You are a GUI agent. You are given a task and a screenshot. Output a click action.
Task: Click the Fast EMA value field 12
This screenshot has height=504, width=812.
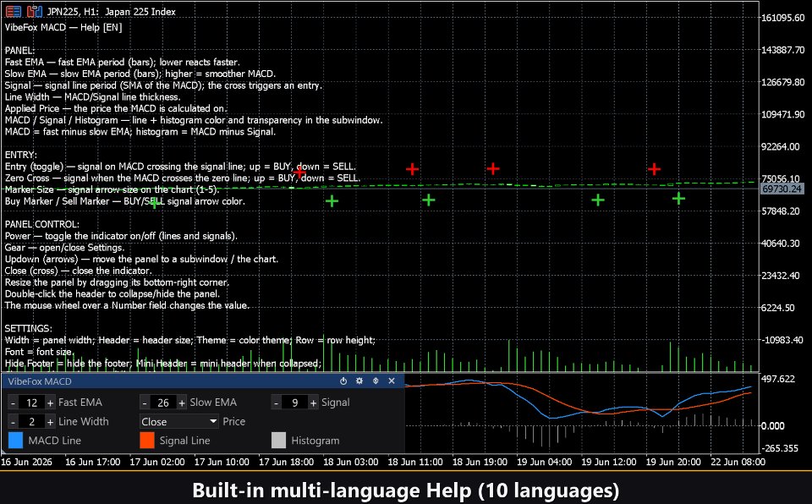click(31, 403)
